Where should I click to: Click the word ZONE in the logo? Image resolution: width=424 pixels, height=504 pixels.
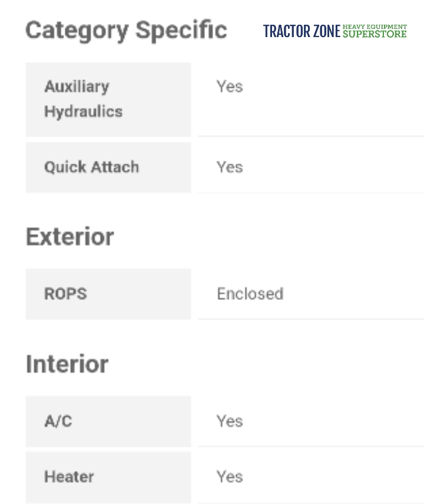pyautogui.click(x=326, y=32)
